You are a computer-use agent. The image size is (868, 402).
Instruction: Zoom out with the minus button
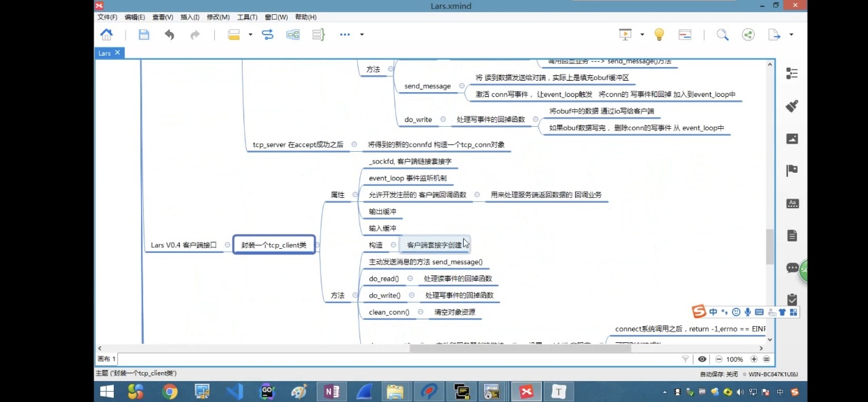point(719,359)
